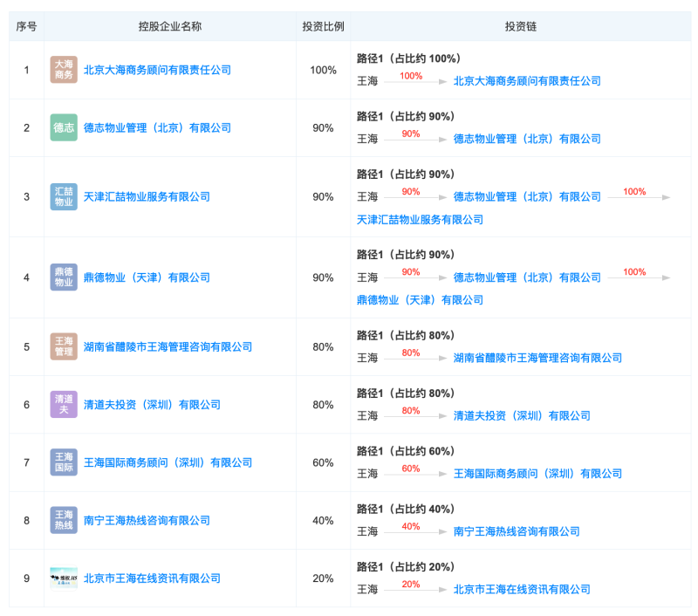The width and height of the screenshot is (698, 616).
Task: Click 德志物业管理 link in row 3 investment chain
Action: pos(527,196)
